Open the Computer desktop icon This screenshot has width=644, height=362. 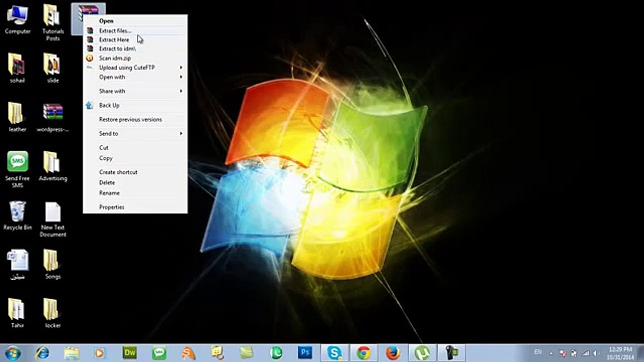[x=18, y=19]
